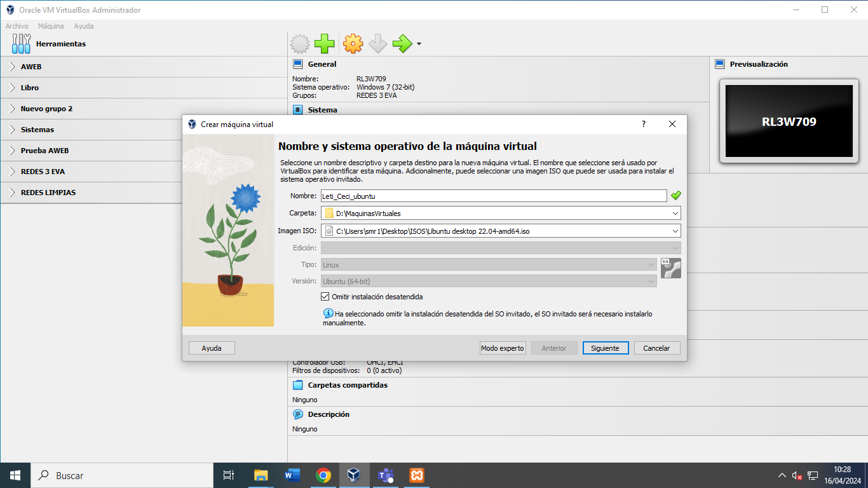
Task: Open the Carpeta dropdown list
Action: [x=675, y=213]
